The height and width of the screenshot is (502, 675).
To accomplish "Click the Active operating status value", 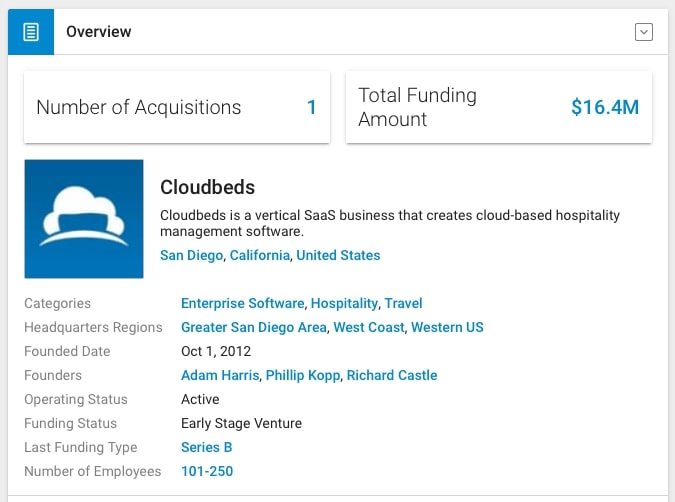I will (x=200, y=400).
